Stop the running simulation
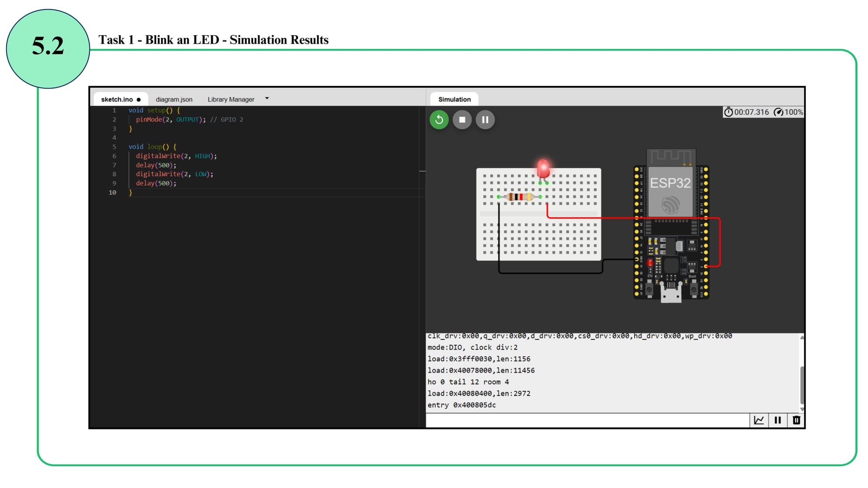Image resolution: width=868 pixels, height=488 pixels. (462, 120)
